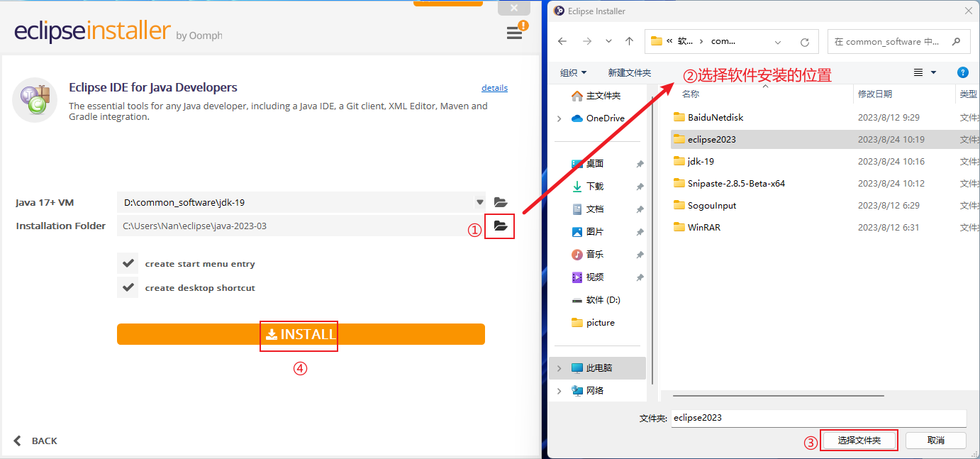Screen dimensions: 980x459
Task: Navigate forward in the folder dialog
Action: point(586,41)
